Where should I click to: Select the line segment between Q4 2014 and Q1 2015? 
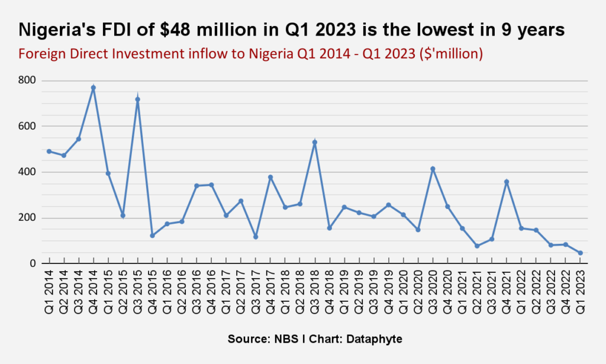(101, 130)
